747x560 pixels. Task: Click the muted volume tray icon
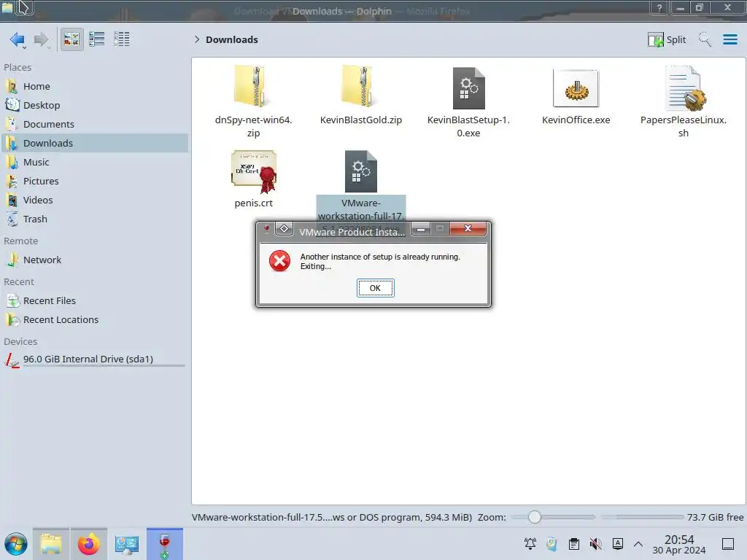pos(595,543)
